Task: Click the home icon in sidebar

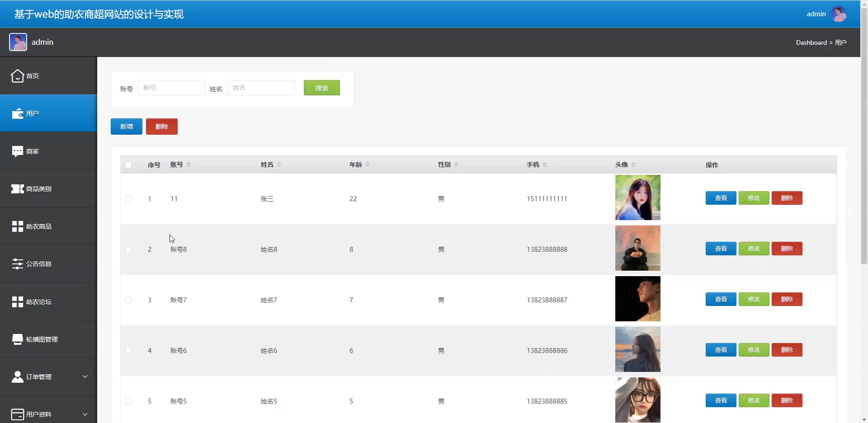Action: click(x=17, y=76)
